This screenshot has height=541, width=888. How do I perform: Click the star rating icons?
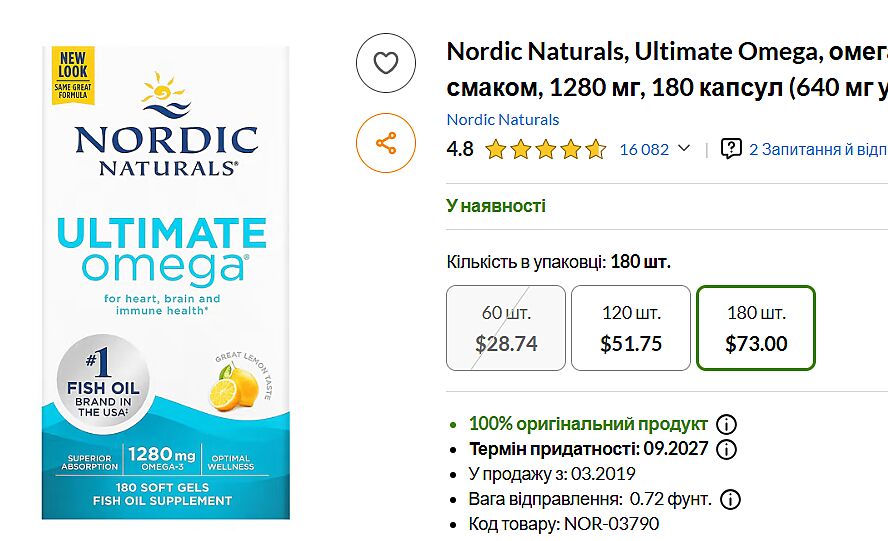[x=545, y=150]
